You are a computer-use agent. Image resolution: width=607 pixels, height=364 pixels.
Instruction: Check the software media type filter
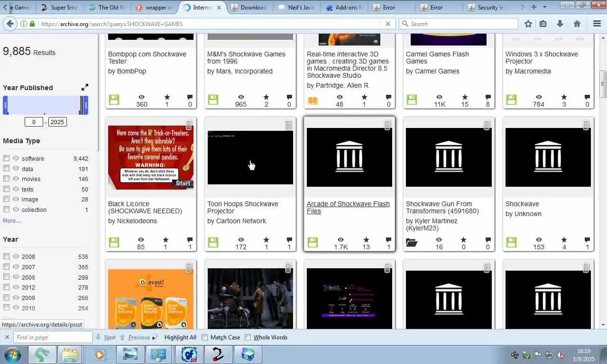[6, 158]
